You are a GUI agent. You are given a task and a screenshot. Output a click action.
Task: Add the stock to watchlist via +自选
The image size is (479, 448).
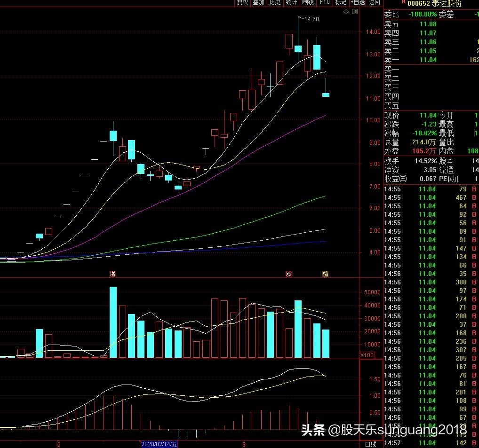click(357, 2)
